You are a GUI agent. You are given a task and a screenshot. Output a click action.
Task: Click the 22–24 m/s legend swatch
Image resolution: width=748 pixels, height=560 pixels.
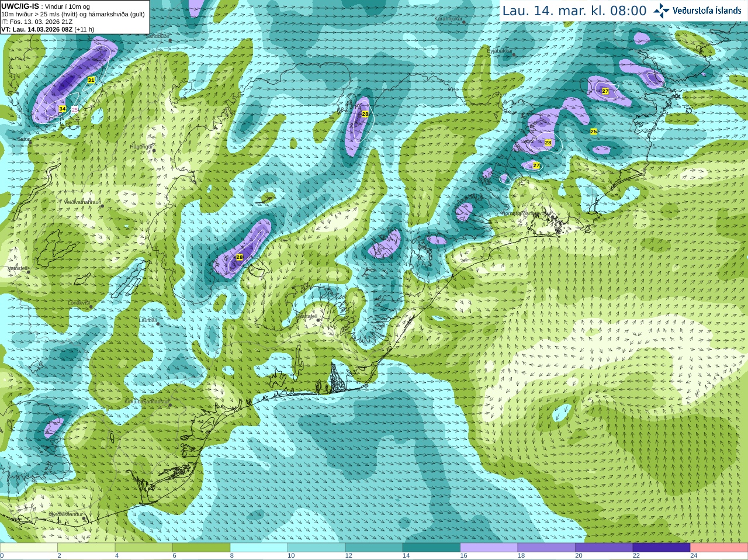pyautogui.click(x=662, y=548)
